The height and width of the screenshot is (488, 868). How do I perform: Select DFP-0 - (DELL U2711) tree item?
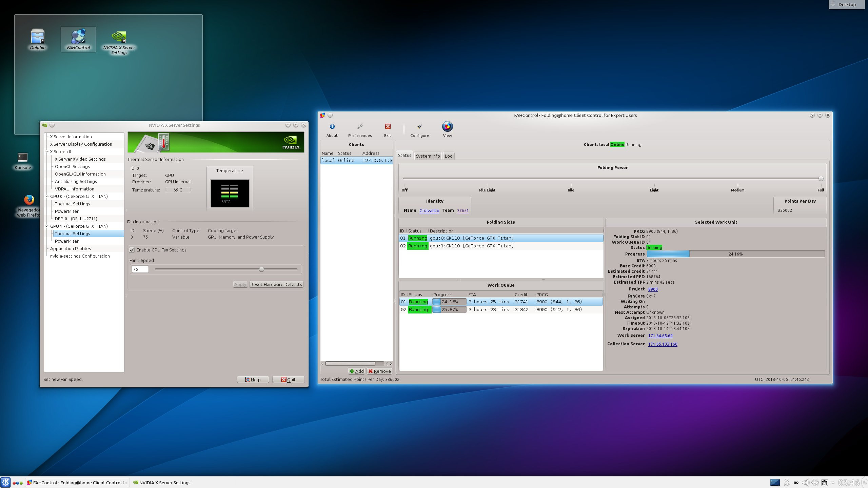[76, 219]
